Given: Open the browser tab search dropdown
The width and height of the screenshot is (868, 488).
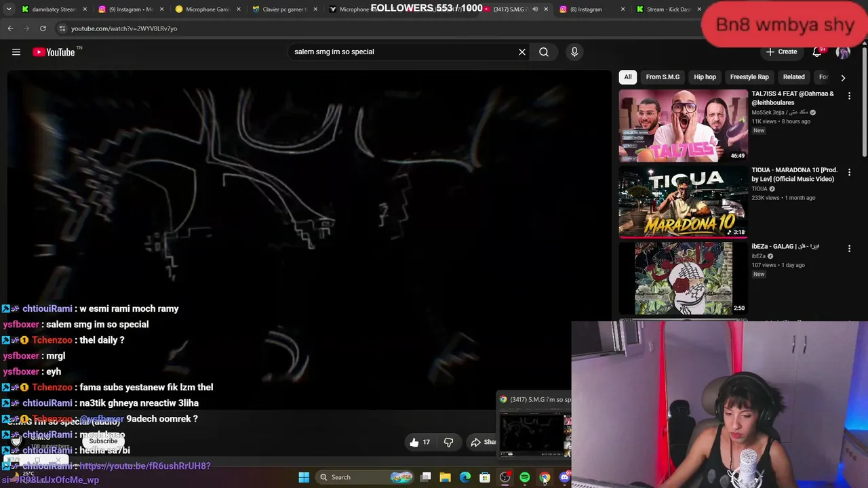Looking at the screenshot, I should pyautogui.click(x=9, y=9).
